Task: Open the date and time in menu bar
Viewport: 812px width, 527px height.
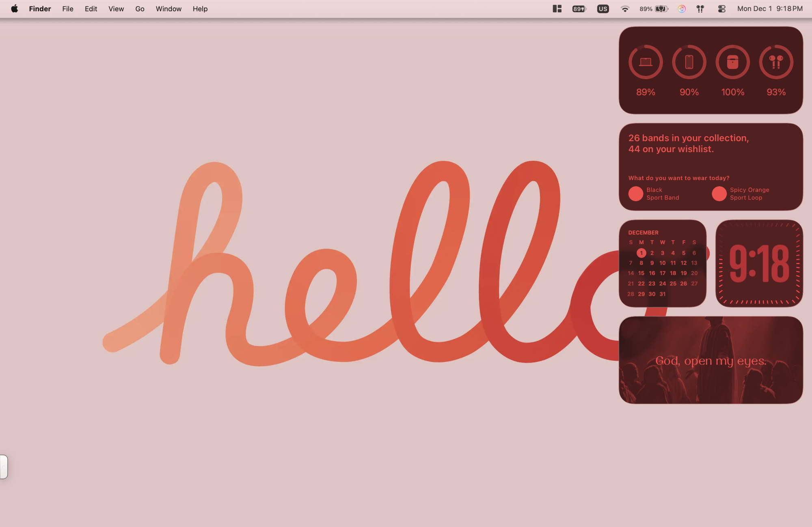Action: [x=770, y=9]
